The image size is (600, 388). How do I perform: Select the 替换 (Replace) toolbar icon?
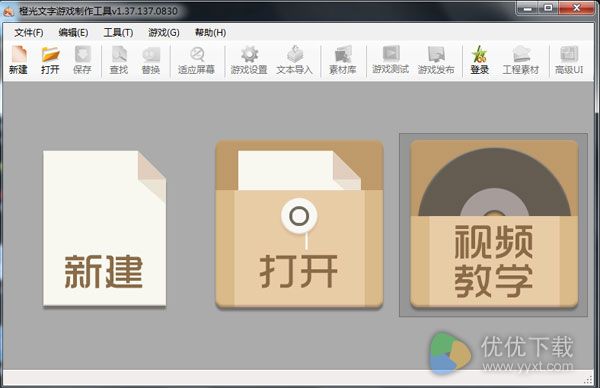(x=151, y=60)
